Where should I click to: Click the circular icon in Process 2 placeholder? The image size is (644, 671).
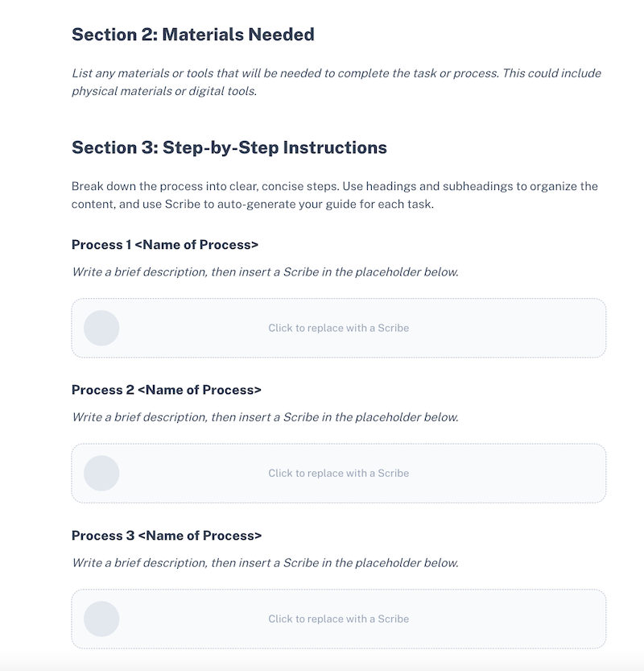pos(101,474)
